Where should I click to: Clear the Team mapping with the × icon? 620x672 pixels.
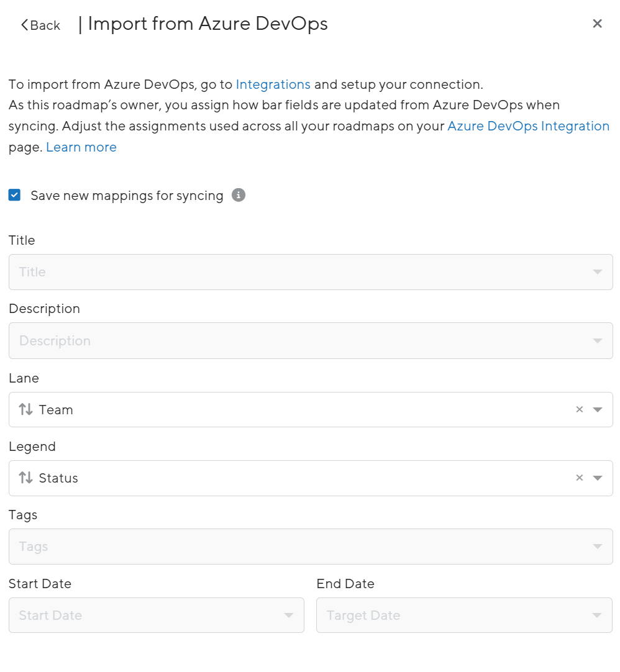[x=579, y=409]
